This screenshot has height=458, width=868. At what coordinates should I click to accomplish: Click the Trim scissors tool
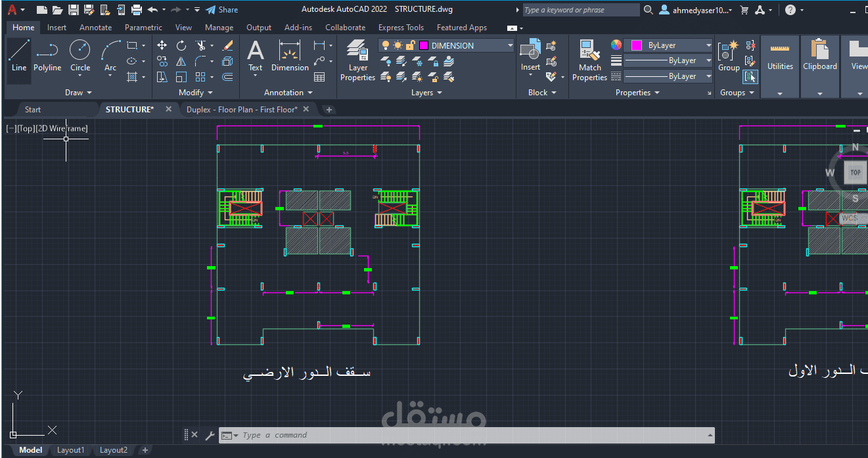(200, 45)
